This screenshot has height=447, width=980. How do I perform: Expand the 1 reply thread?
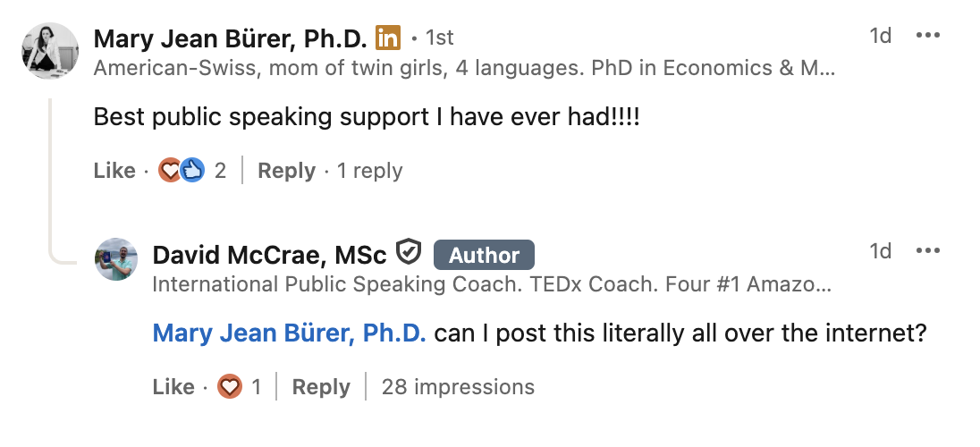[369, 171]
